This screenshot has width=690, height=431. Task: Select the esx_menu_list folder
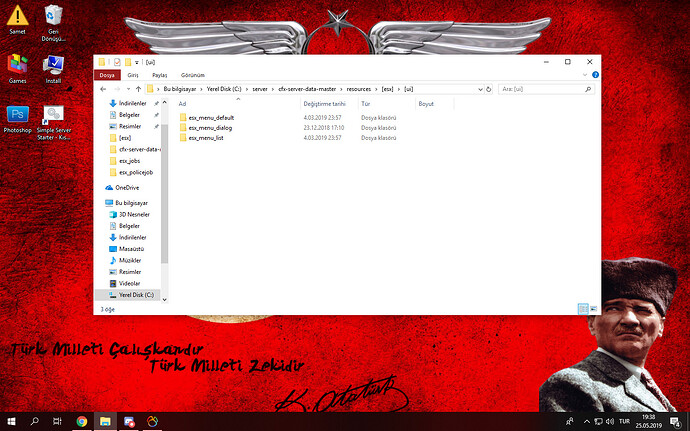(204, 137)
